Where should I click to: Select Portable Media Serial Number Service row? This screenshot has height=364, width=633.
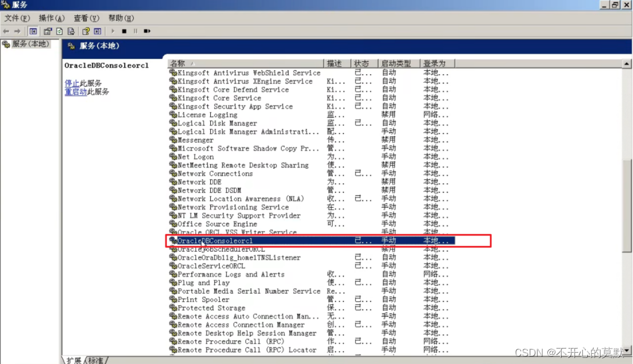coord(311,290)
